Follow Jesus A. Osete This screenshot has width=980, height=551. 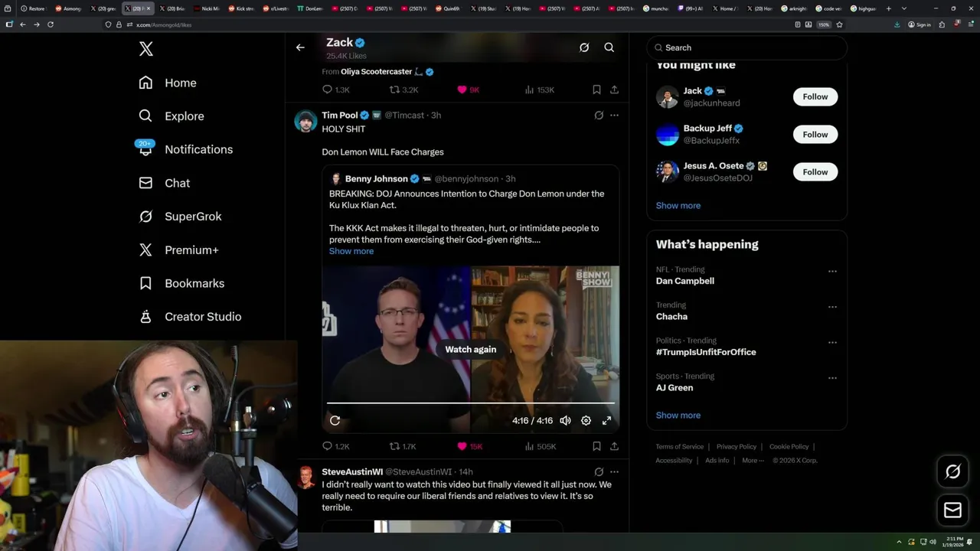point(815,171)
